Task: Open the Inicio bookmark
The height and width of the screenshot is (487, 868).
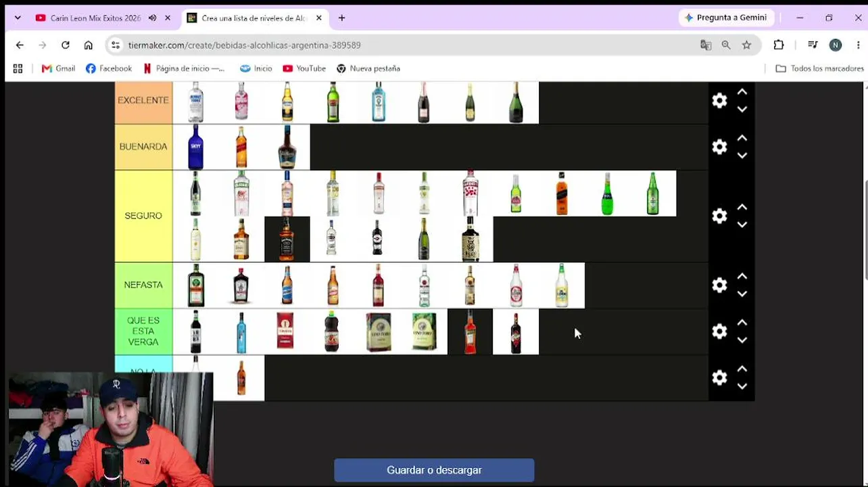Action: pyautogui.click(x=256, y=68)
